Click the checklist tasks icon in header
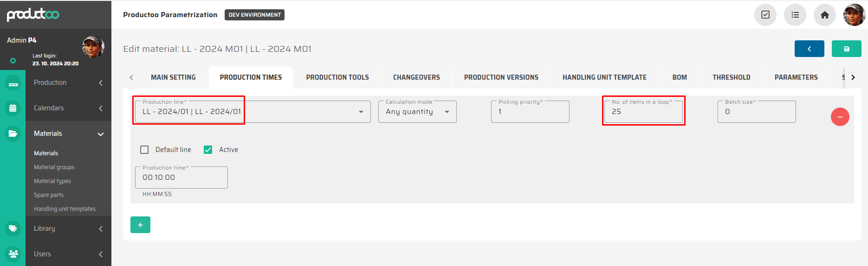This screenshot has height=266, width=868. [x=765, y=15]
